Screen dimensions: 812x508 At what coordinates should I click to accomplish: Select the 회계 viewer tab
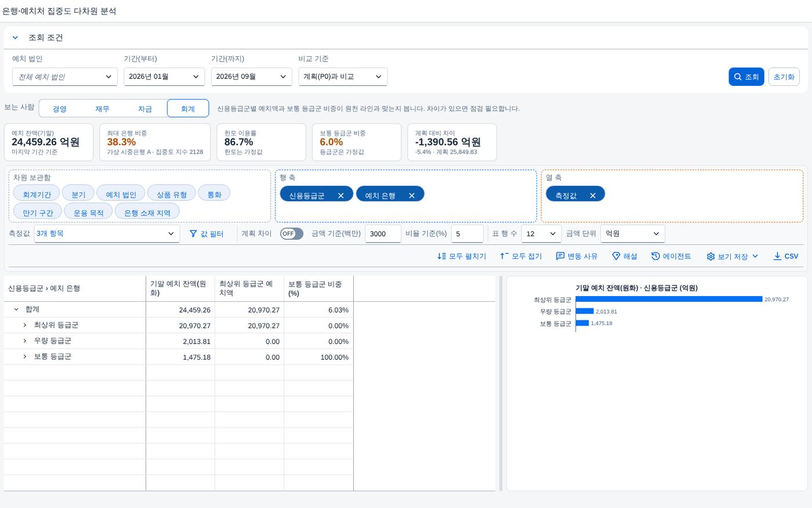pos(188,109)
